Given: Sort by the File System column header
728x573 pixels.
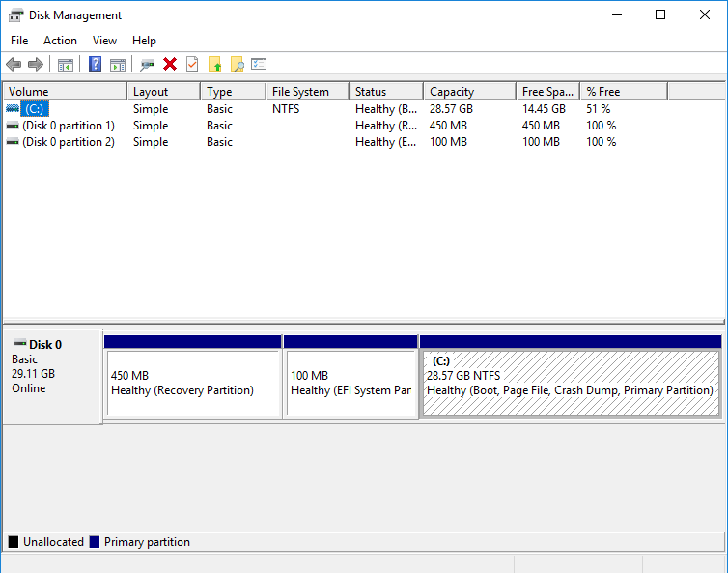Looking at the screenshot, I should [300, 92].
